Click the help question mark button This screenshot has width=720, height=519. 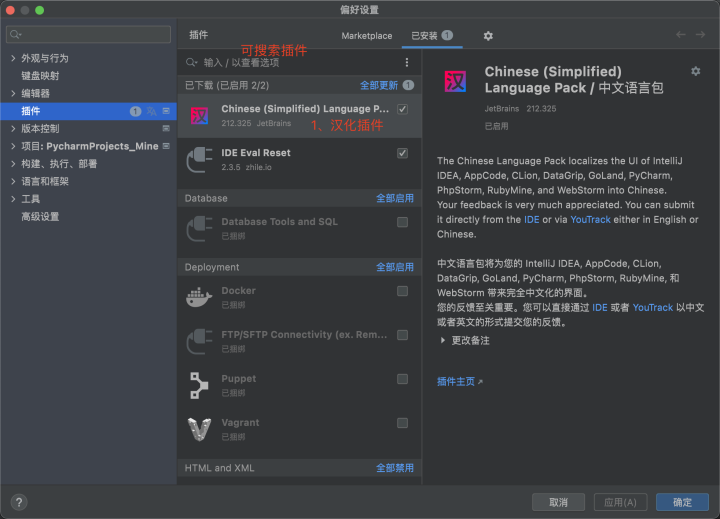(x=19, y=502)
